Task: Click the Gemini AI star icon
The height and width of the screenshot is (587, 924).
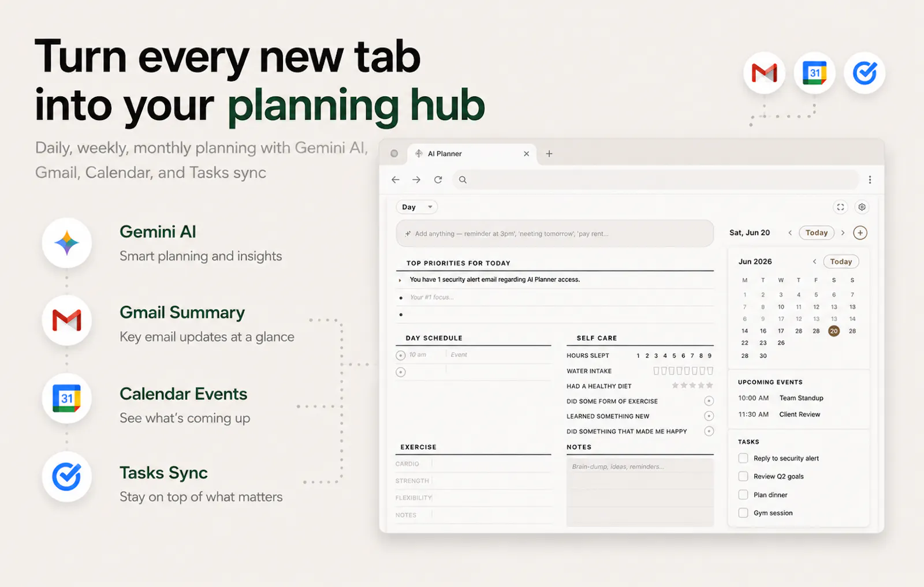Action: coord(67,243)
